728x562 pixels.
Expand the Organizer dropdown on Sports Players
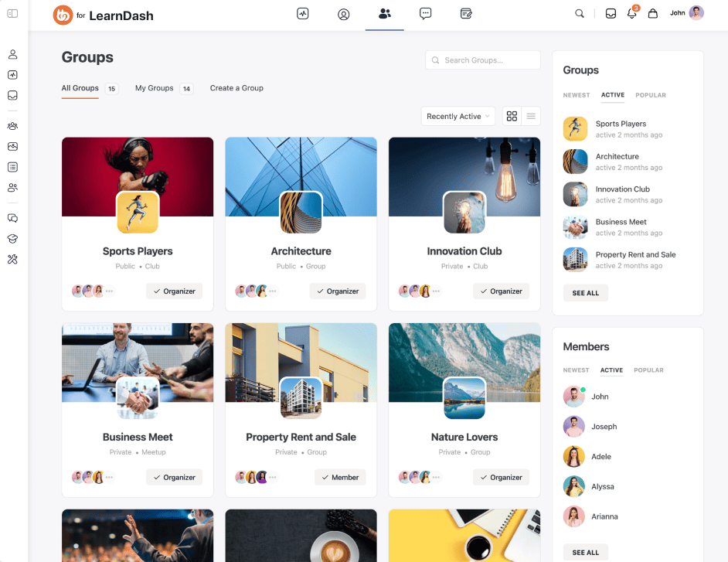click(174, 291)
